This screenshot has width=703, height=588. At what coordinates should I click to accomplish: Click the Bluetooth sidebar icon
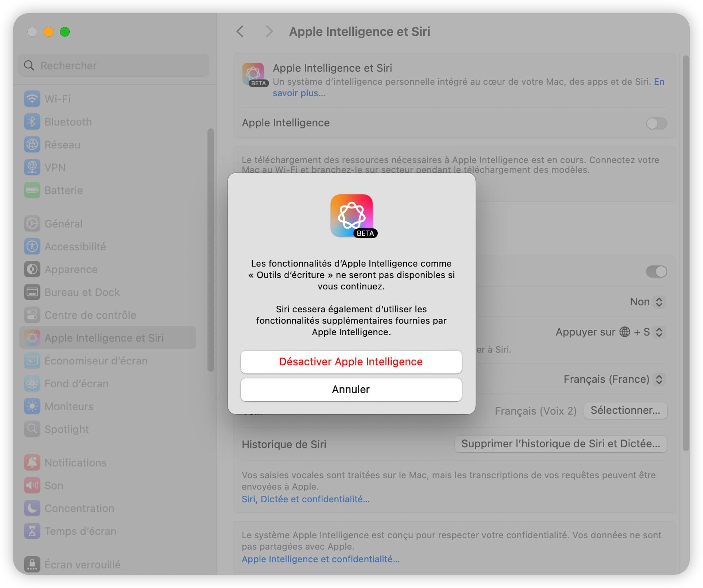32,122
